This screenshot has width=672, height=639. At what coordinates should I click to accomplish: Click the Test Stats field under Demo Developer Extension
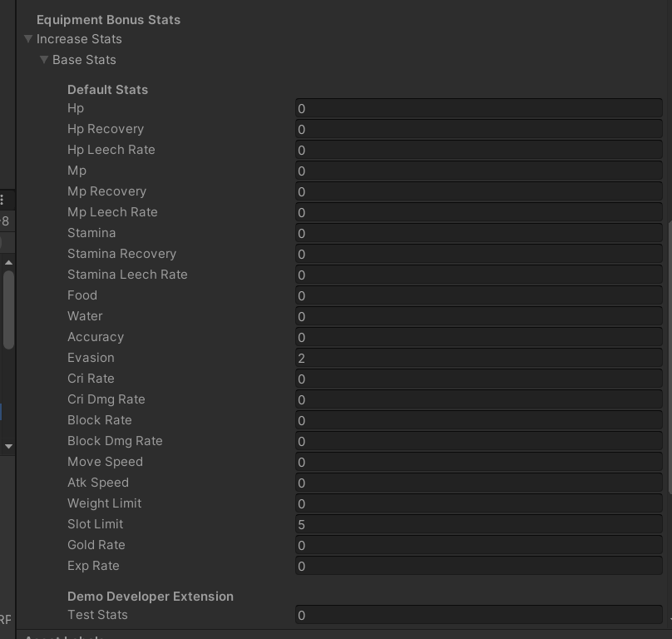(x=478, y=615)
